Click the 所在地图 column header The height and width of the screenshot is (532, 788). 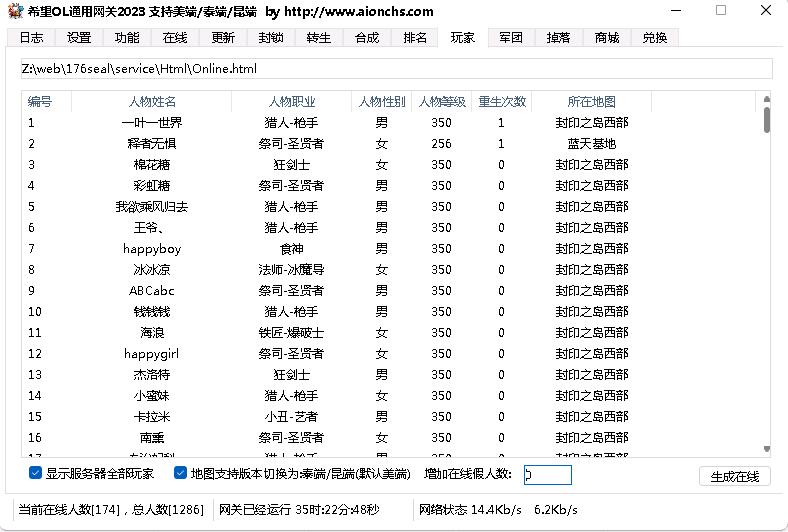click(591, 102)
